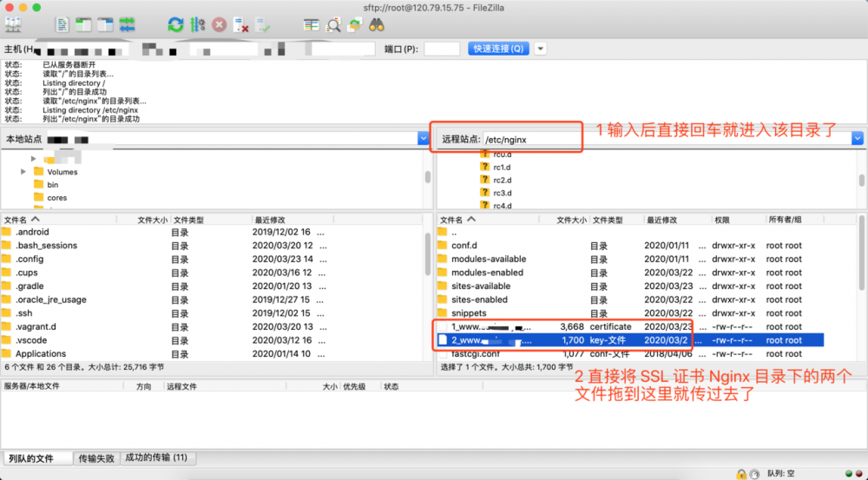Screen dimensions: 868x480
Task: Open the colored-rows directory listing filters icon
Action: (311, 25)
